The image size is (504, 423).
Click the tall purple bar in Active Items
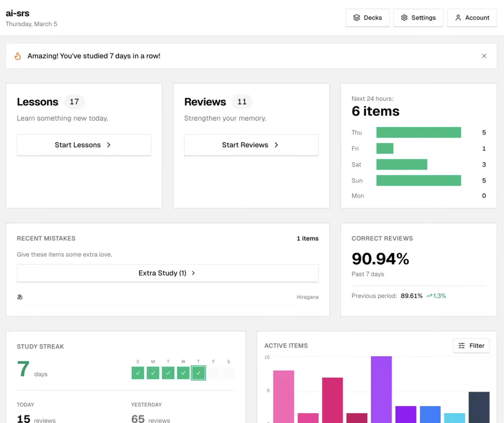pos(381,389)
